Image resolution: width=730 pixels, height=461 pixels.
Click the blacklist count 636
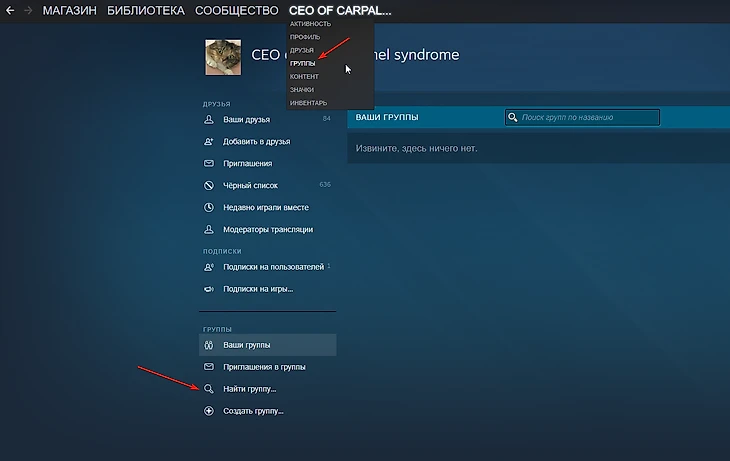coord(325,184)
